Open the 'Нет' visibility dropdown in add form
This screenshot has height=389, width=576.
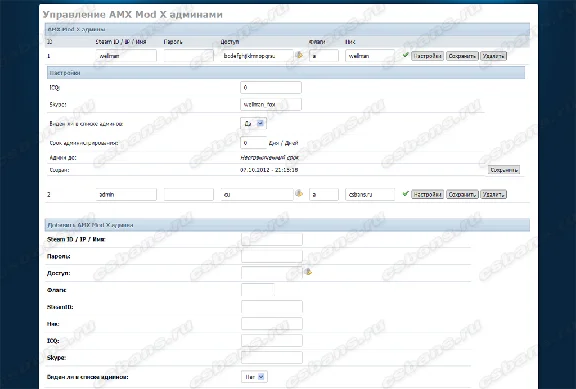pos(254,377)
